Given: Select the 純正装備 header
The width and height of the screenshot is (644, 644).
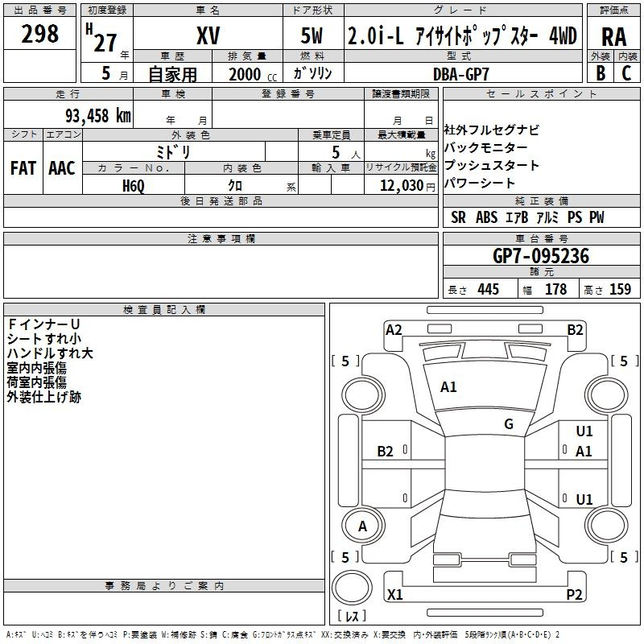Looking at the screenshot, I should point(541,200).
